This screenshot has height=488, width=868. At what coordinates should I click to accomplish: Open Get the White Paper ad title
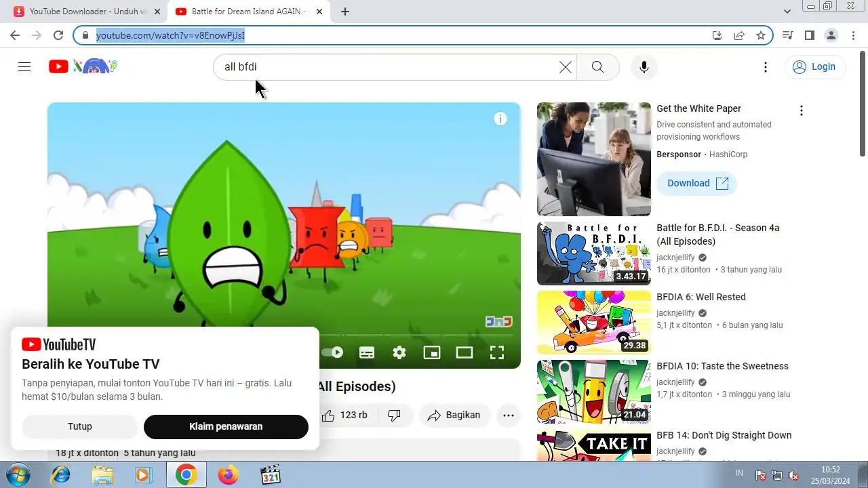698,108
